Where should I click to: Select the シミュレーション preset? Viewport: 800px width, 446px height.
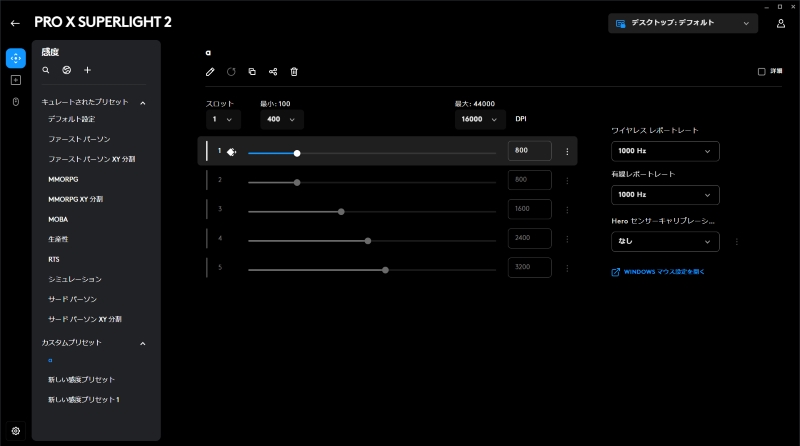[x=75, y=279]
